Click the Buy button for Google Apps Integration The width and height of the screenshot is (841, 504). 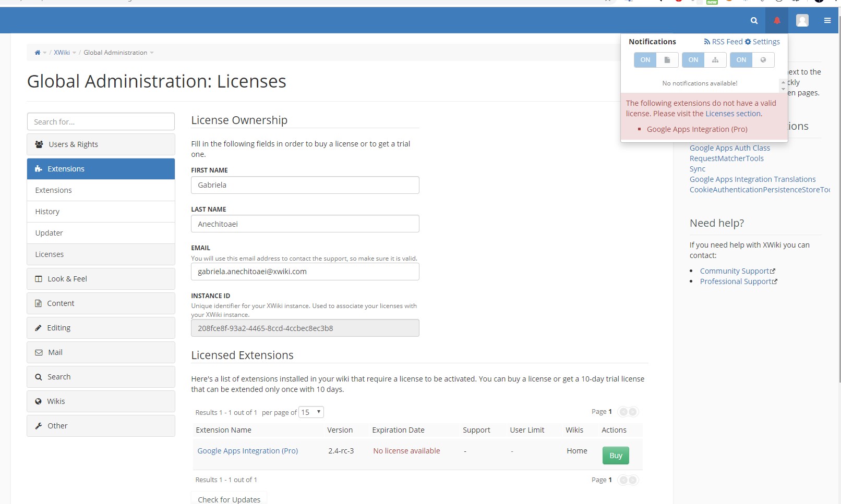[615, 455]
